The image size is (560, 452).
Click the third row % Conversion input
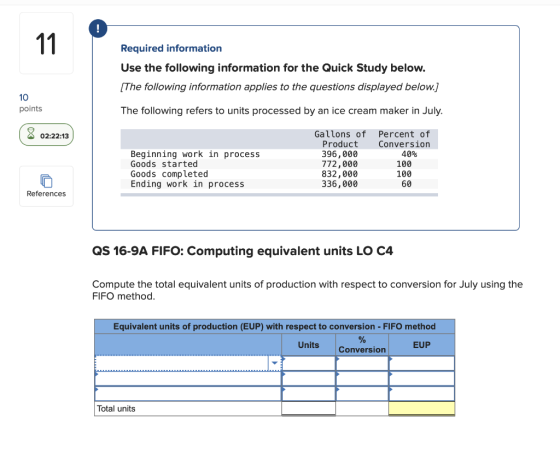coord(362,393)
